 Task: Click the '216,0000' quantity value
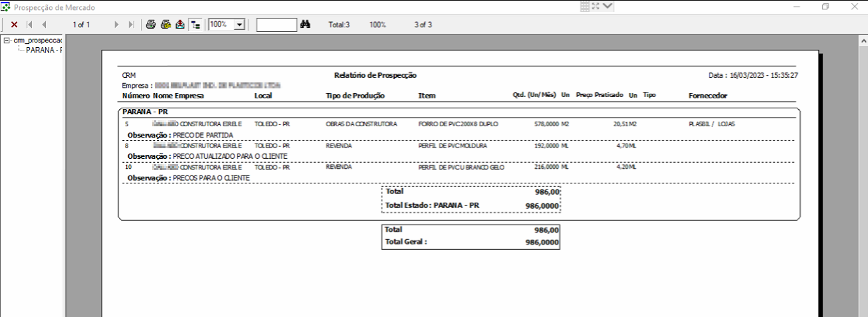546,167
